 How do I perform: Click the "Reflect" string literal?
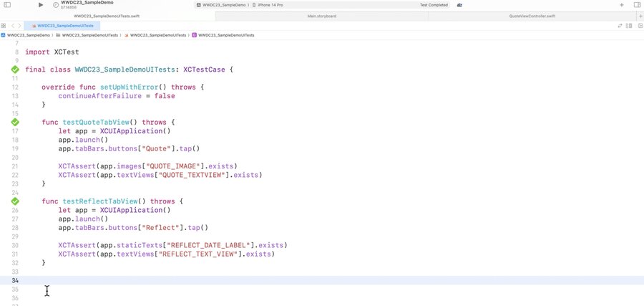click(160, 227)
